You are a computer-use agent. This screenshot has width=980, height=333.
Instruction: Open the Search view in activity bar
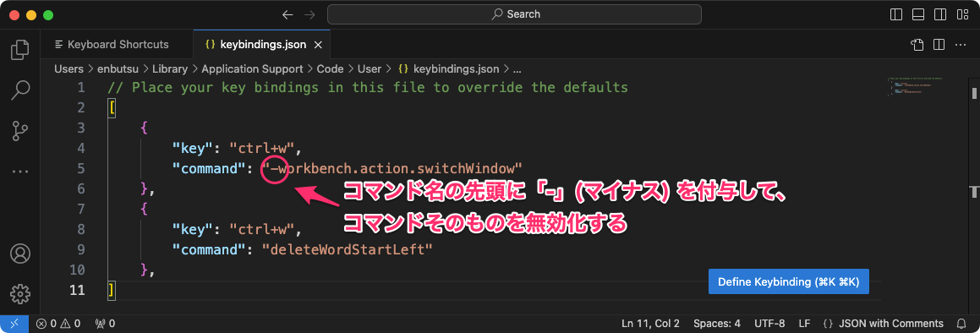point(20,90)
